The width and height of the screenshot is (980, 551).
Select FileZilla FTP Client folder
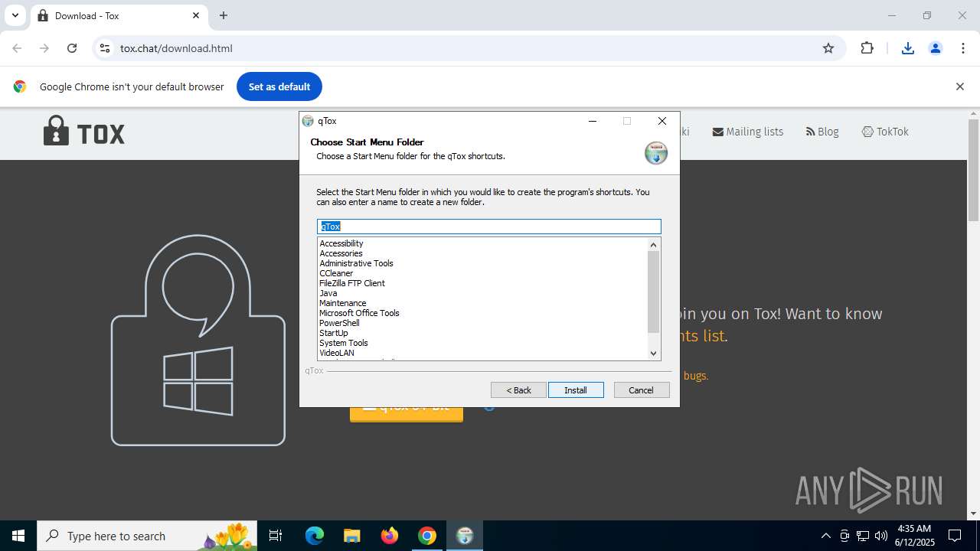coord(352,283)
